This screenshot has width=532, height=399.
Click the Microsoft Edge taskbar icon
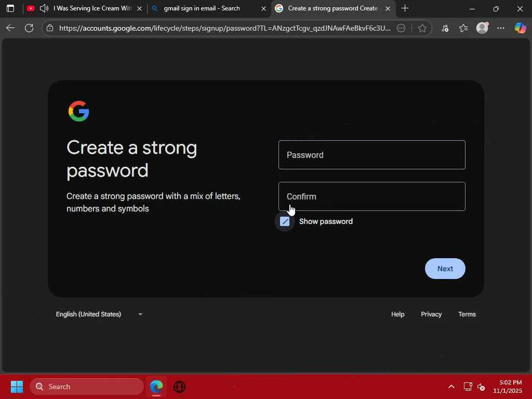pos(156,387)
